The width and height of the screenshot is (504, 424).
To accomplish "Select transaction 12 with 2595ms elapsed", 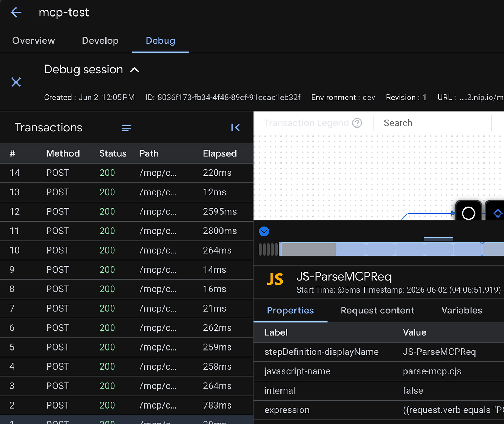I will [126, 212].
